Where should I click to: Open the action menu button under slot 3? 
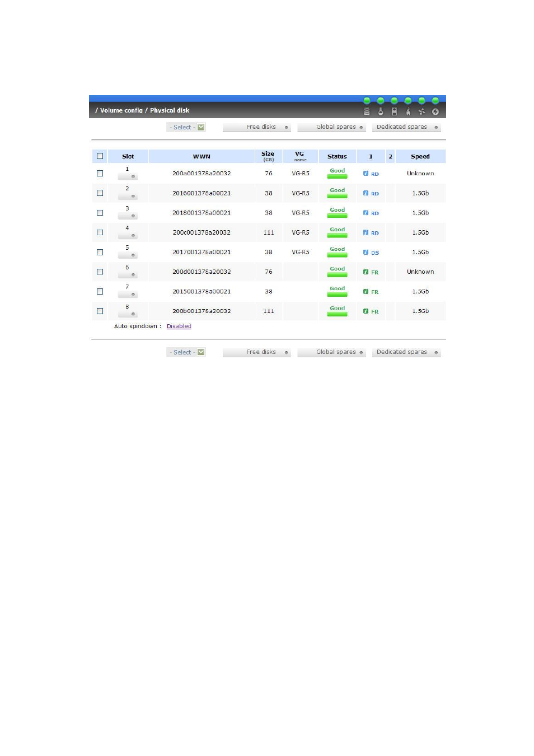coord(128,216)
